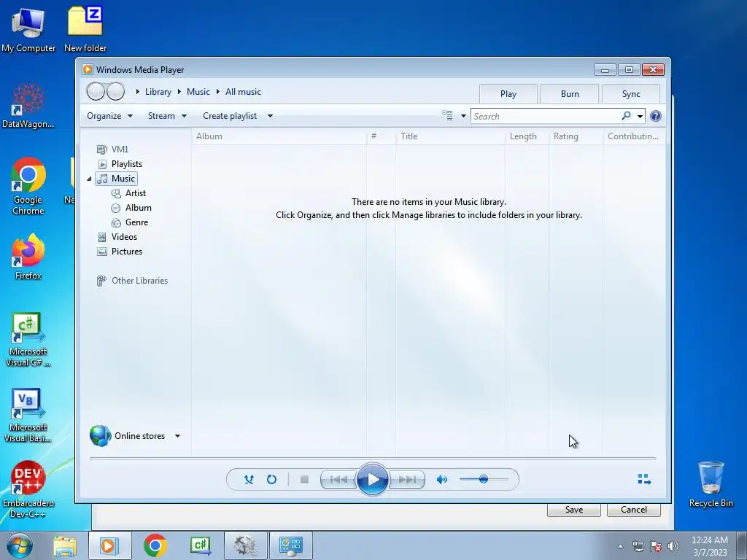Click All music in the breadcrumb
Viewport: 747px width, 560px height.
[243, 92]
